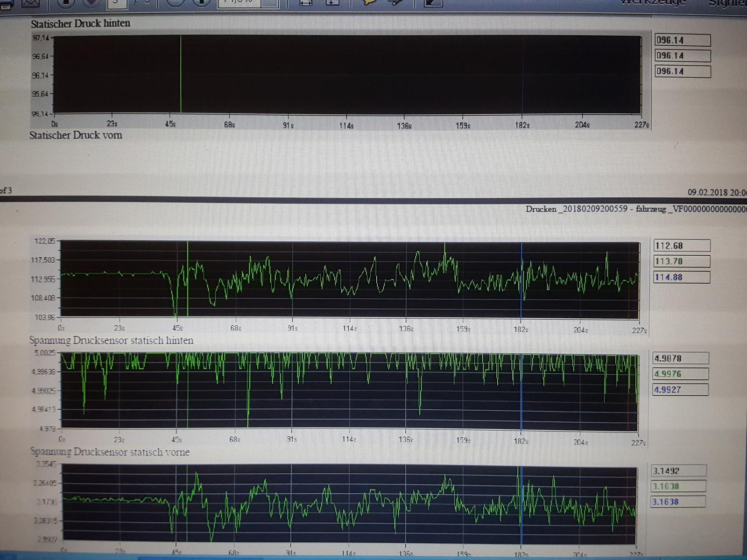The width and height of the screenshot is (747, 560).
Task: Click green cursor line in Statischer Druck hinten chart
Action: pos(181,75)
